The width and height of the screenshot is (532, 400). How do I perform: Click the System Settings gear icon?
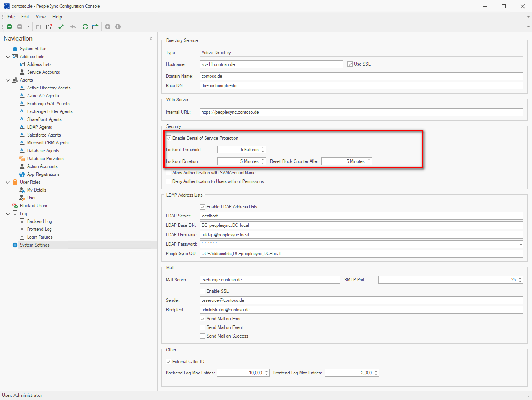click(x=15, y=245)
